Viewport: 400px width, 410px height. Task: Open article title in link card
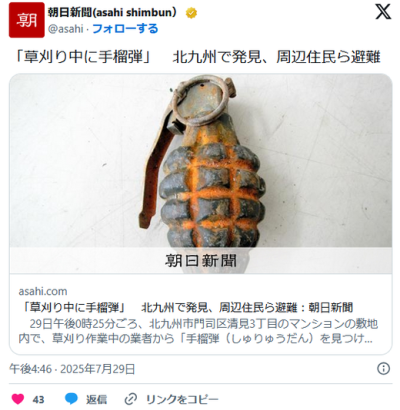click(x=186, y=307)
